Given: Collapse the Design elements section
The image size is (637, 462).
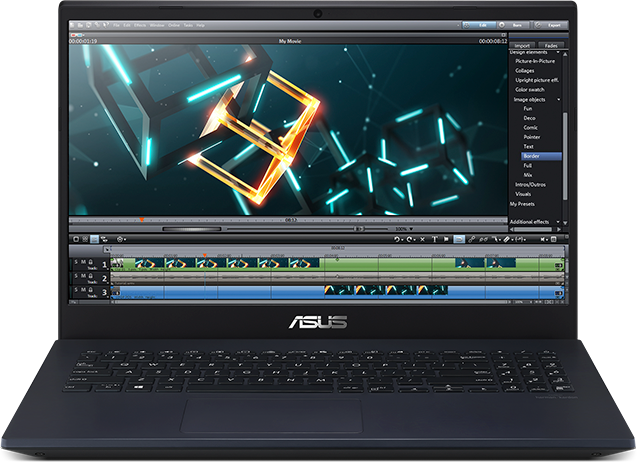Looking at the screenshot, I should coord(558,52).
